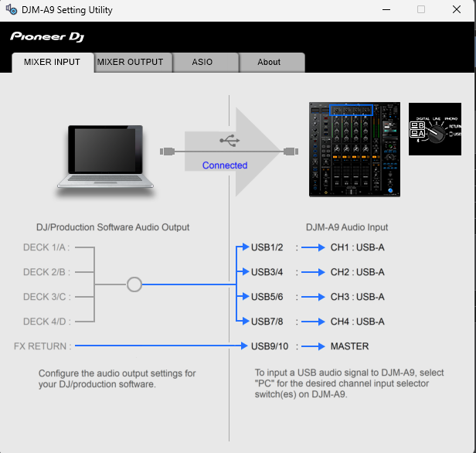The width and height of the screenshot is (476, 453).
Task: Click the DJM-A9 mixer image
Action: 355,149
